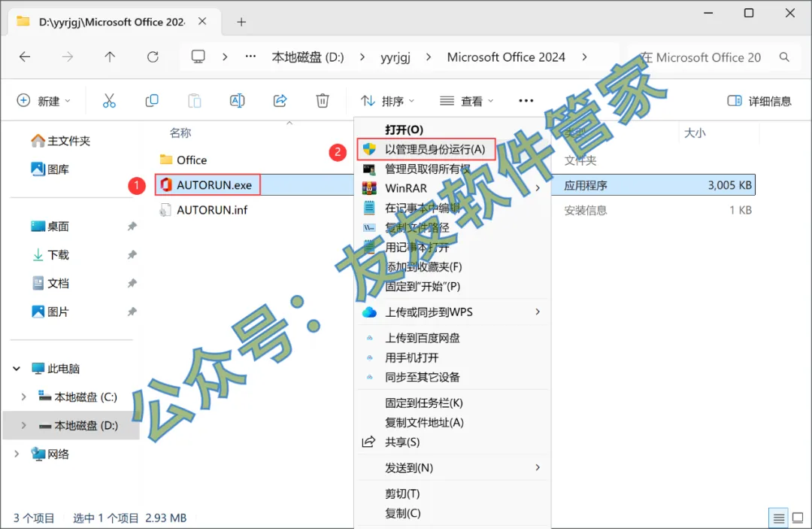Open the 排序 sort dropdown
The width and height of the screenshot is (812, 529).
click(387, 101)
